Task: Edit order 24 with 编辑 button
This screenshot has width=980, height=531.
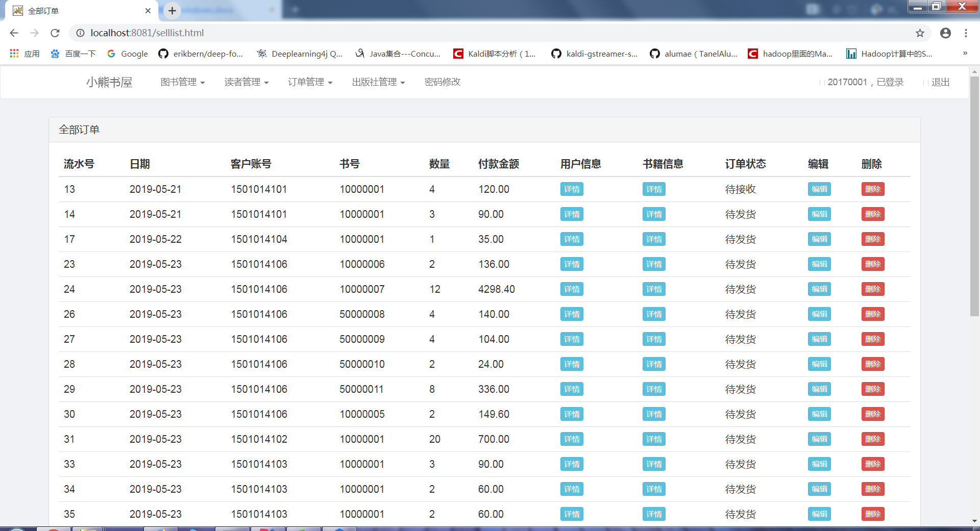Action: click(x=819, y=289)
